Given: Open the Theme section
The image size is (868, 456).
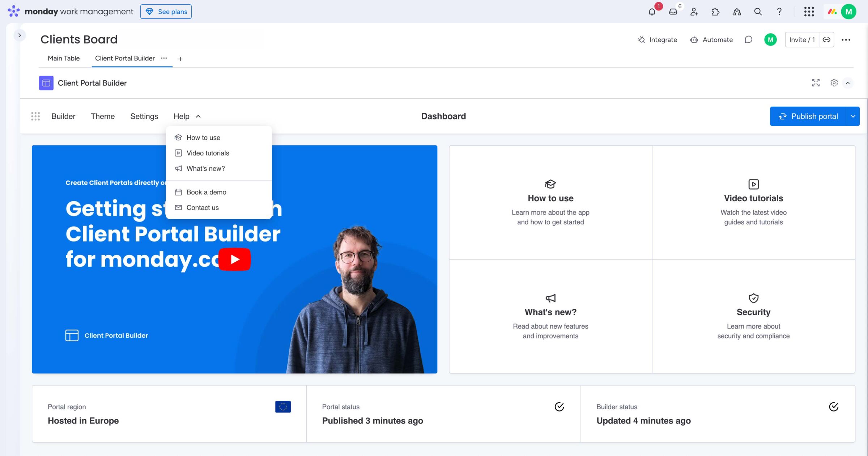Looking at the screenshot, I should (x=103, y=116).
